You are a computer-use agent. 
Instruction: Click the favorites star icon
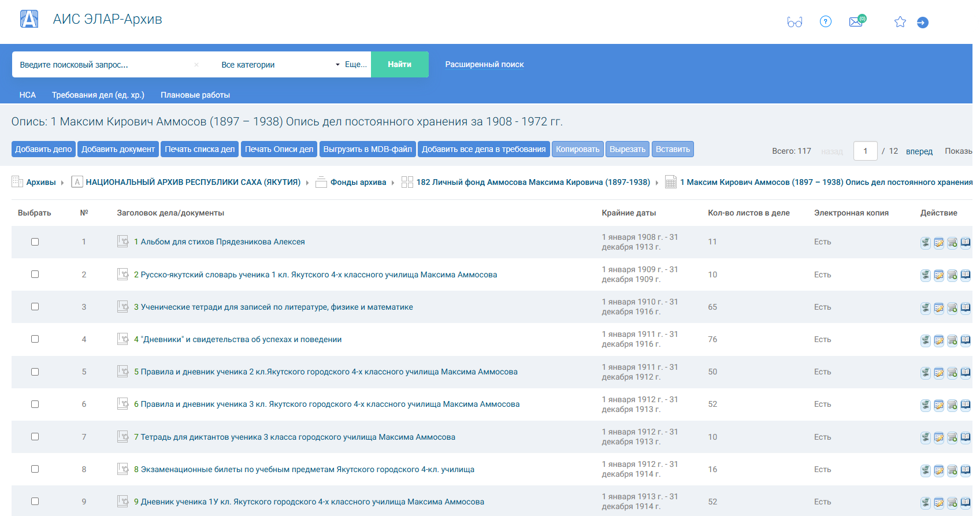pyautogui.click(x=900, y=22)
